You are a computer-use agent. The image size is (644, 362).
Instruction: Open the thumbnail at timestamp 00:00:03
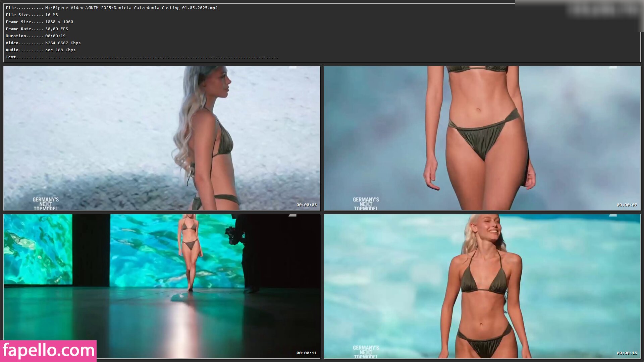162,138
